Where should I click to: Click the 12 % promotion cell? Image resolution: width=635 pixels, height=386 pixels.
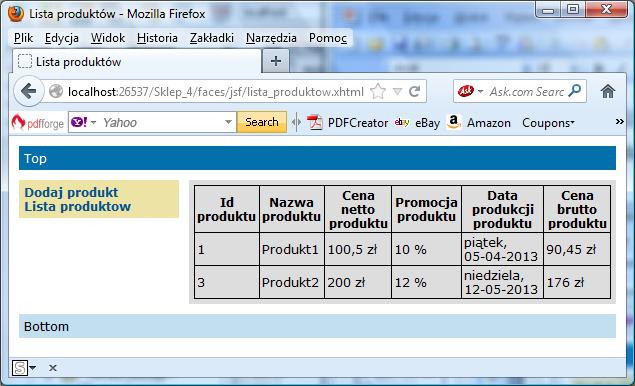pyautogui.click(x=426, y=282)
